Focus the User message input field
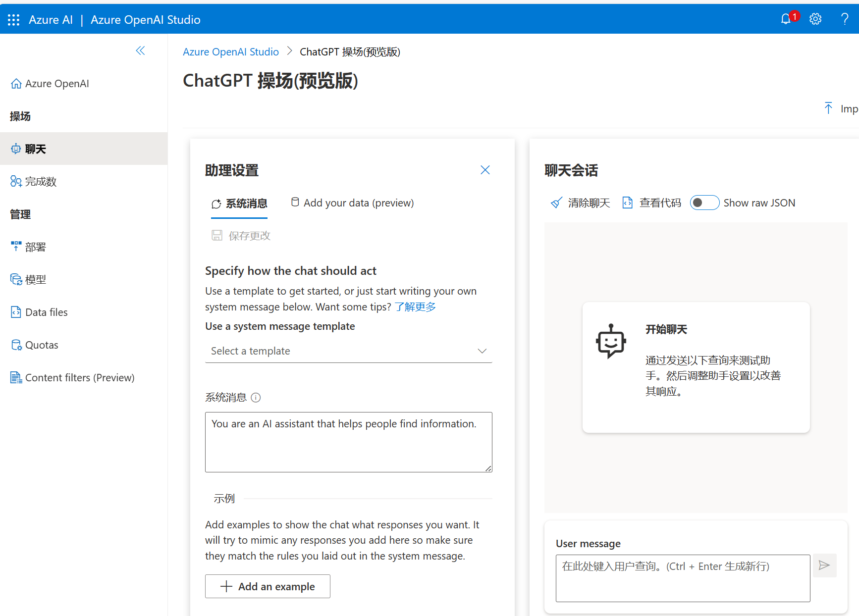Image resolution: width=859 pixels, height=616 pixels. [683, 578]
